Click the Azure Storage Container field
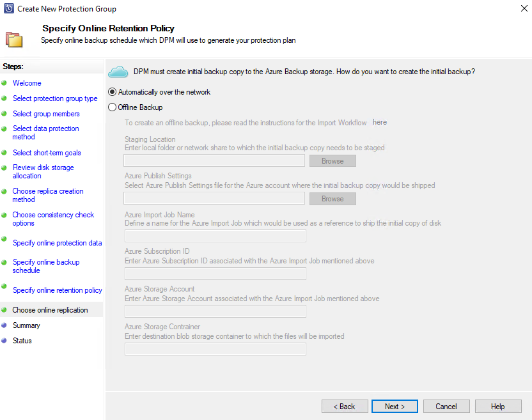Image resolution: width=532 pixels, height=420 pixels. click(215, 349)
